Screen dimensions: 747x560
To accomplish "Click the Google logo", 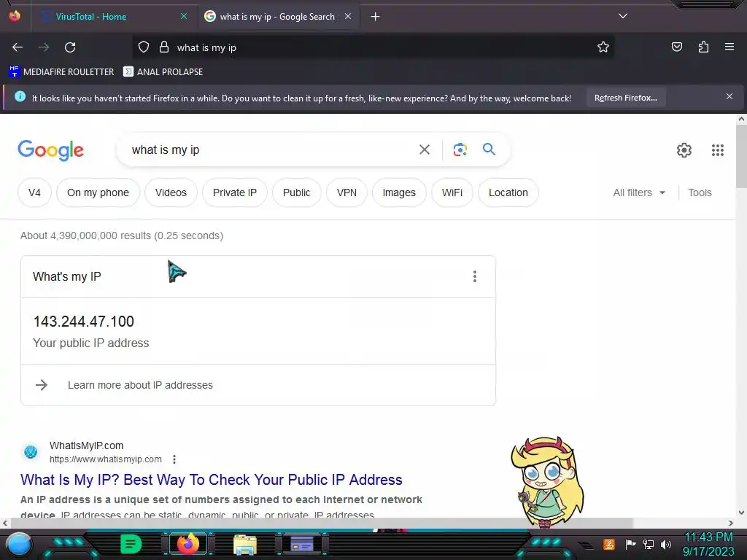I will point(50,150).
